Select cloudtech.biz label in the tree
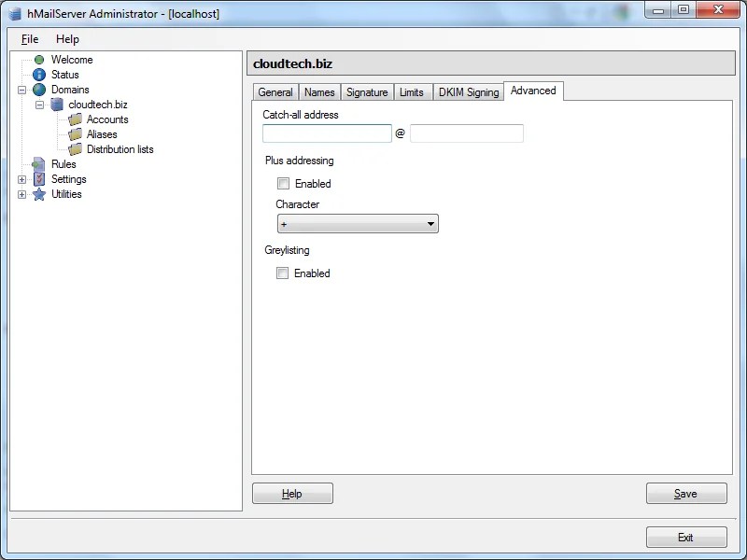Image resolution: width=747 pixels, height=560 pixels. tap(98, 105)
